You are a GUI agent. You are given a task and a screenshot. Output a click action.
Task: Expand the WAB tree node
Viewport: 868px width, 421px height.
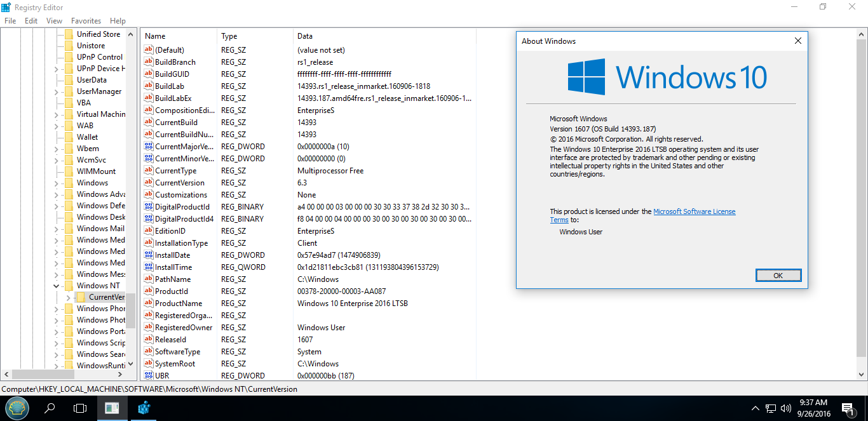[x=56, y=126]
